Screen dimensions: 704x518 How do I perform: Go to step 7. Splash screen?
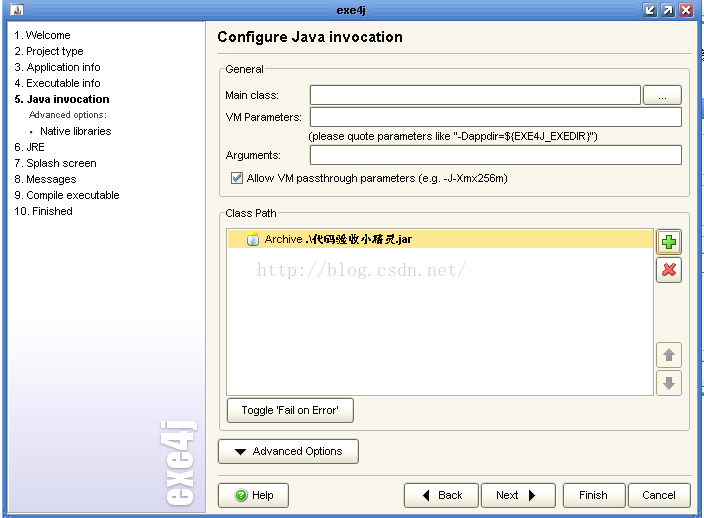coord(55,163)
